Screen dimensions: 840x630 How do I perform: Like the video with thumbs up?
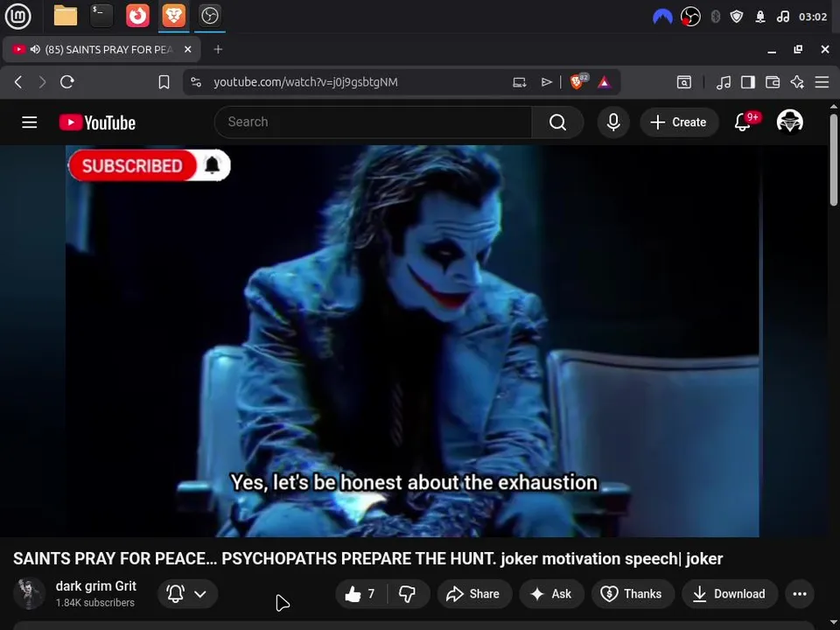pos(360,593)
